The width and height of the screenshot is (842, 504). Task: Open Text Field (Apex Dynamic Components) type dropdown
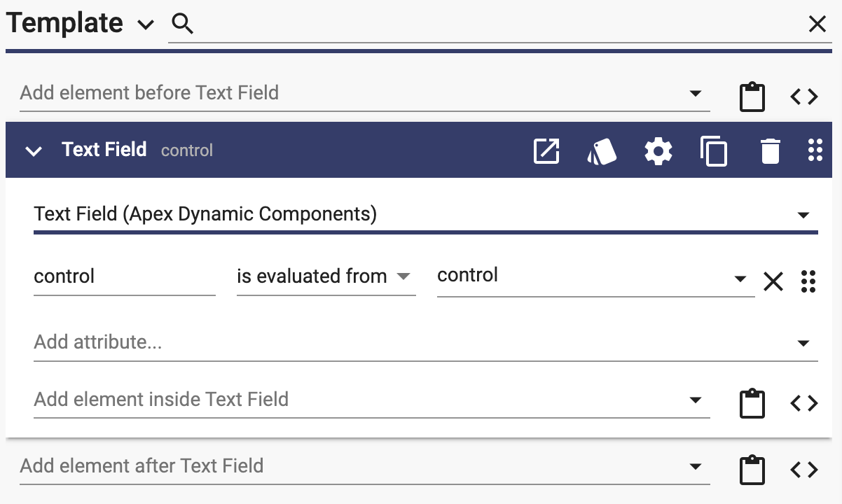803,215
